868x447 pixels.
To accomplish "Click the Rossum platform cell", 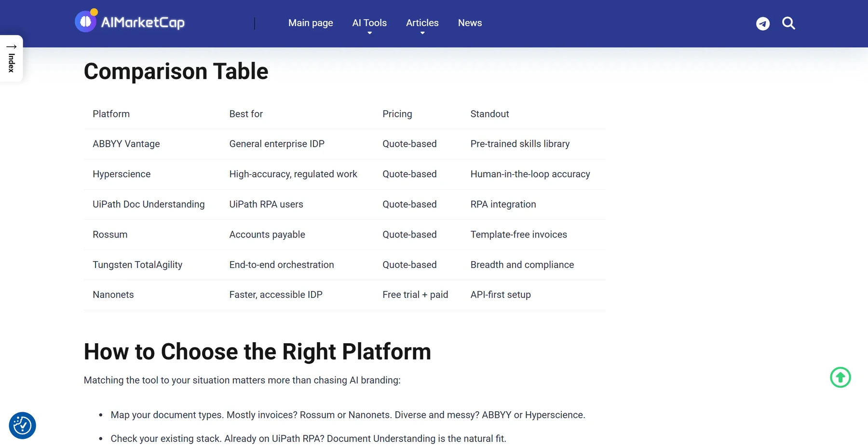I will pyautogui.click(x=110, y=235).
